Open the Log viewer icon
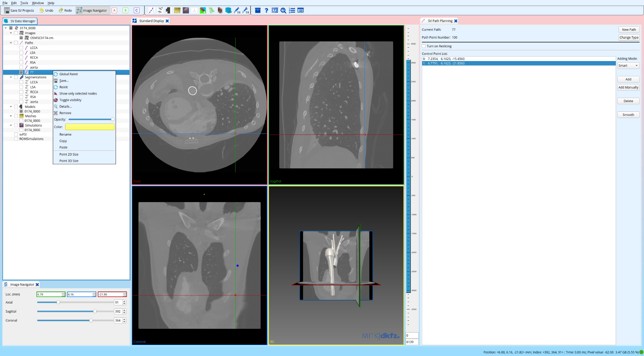This screenshot has width=644, height=356. pos(292,10)
